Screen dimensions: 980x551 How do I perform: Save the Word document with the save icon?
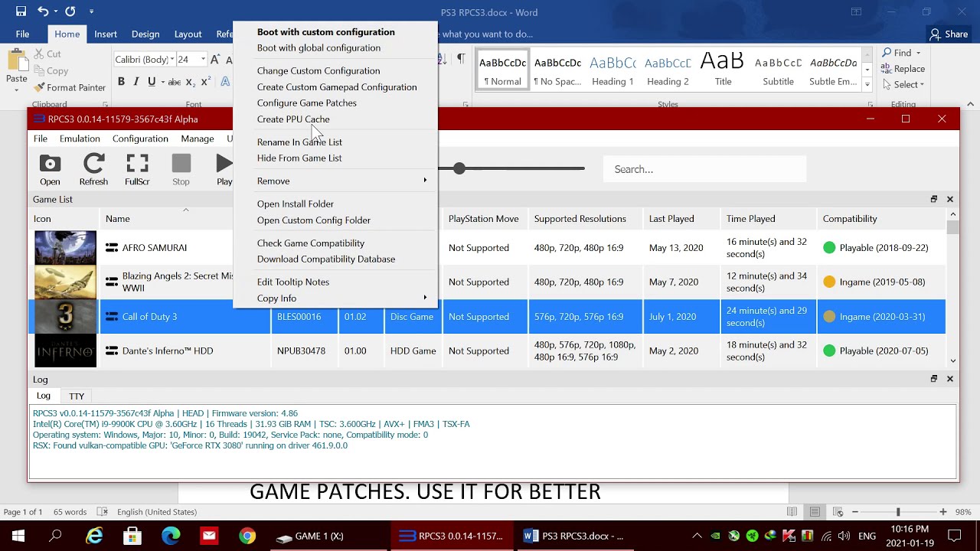click(21, 11)
